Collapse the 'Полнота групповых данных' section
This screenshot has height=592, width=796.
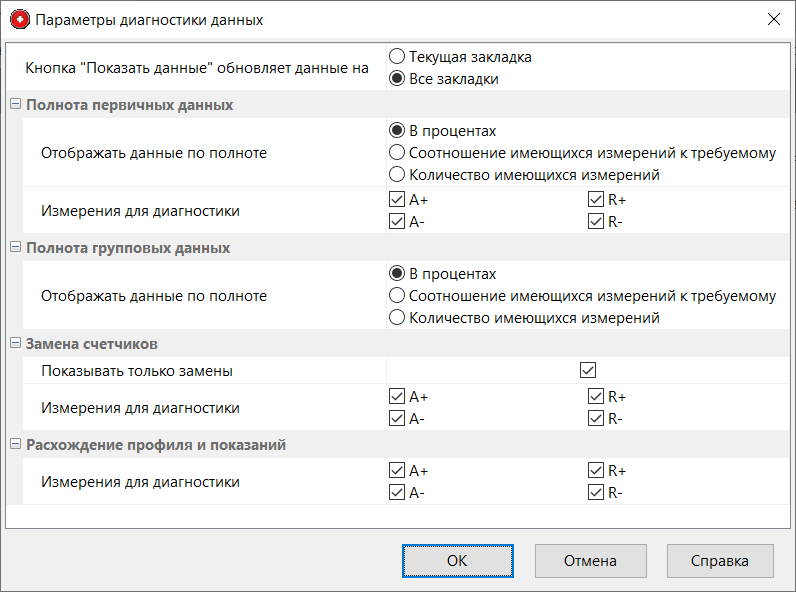15,248
